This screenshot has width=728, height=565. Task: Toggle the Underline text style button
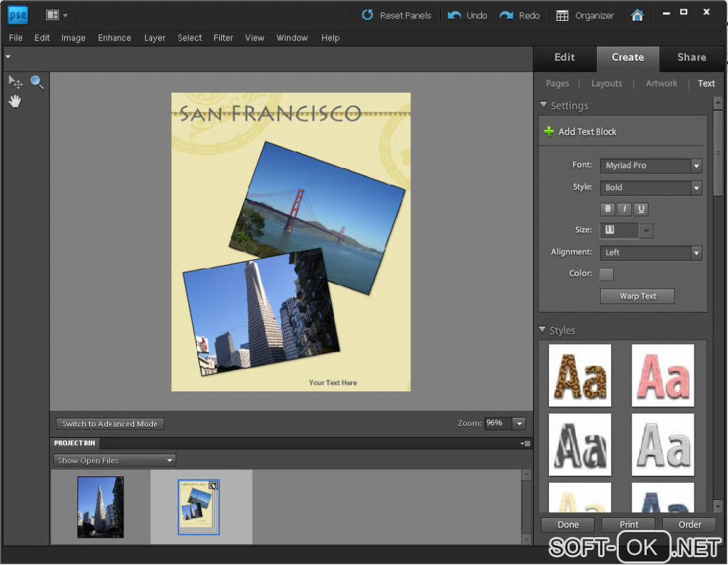[641, 209]
